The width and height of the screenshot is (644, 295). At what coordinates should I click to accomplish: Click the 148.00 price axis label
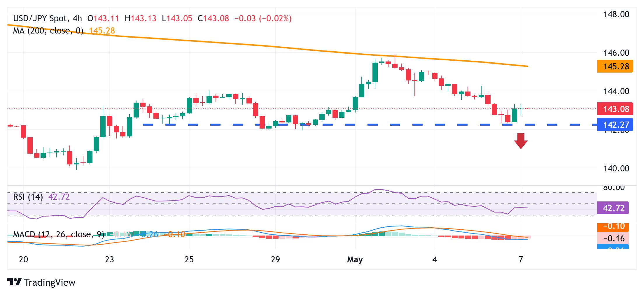tap(616, 14)
